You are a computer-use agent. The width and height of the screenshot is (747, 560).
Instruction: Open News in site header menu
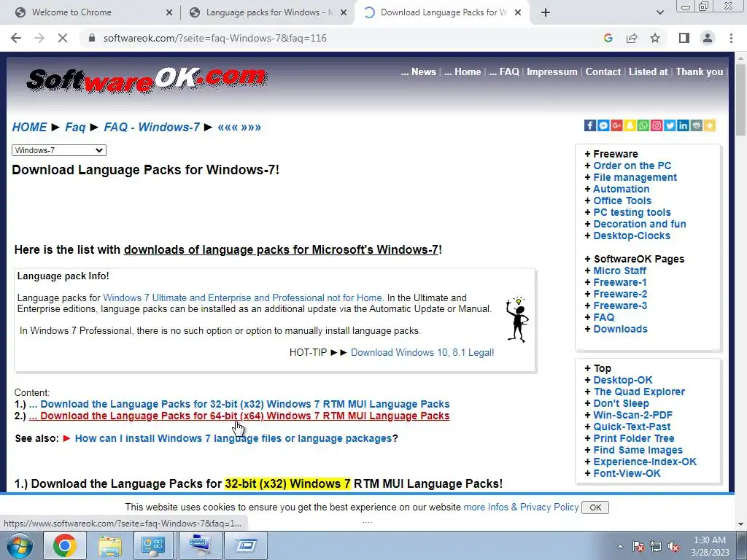(x=418, y=72)
